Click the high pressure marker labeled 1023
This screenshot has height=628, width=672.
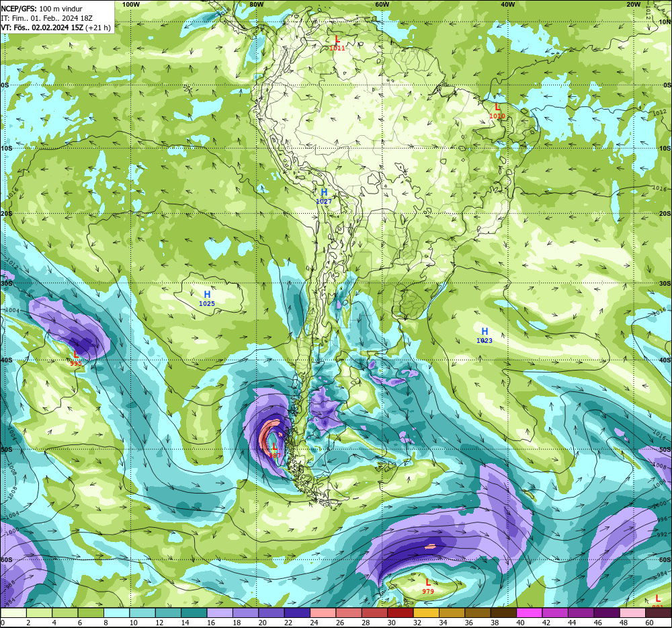[485, 336]
